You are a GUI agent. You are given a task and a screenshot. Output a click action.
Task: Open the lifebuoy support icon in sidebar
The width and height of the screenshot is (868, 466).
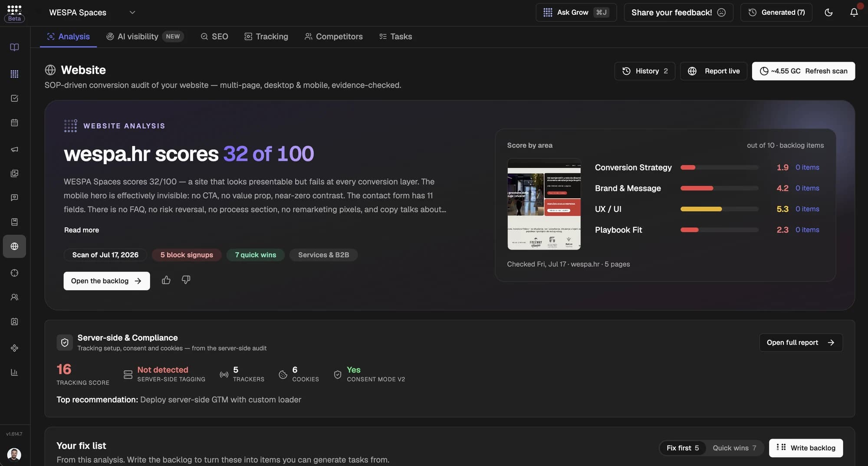14,273
